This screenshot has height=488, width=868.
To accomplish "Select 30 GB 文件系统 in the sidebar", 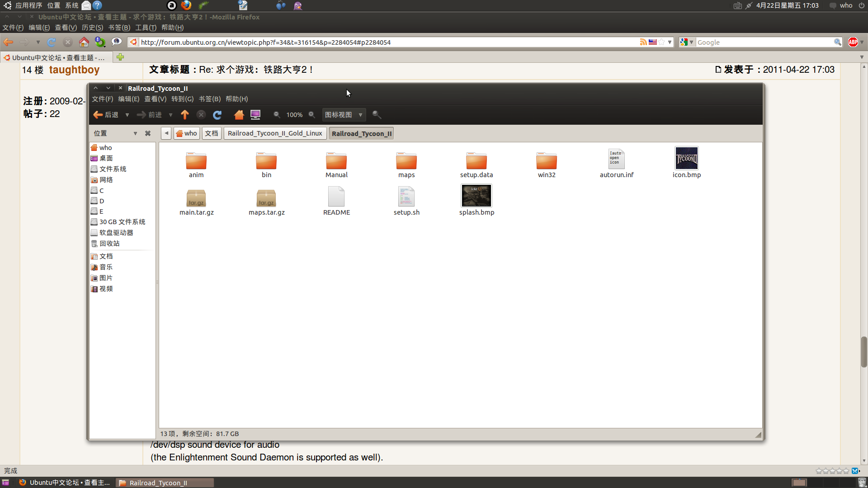I will pos(122,222).
